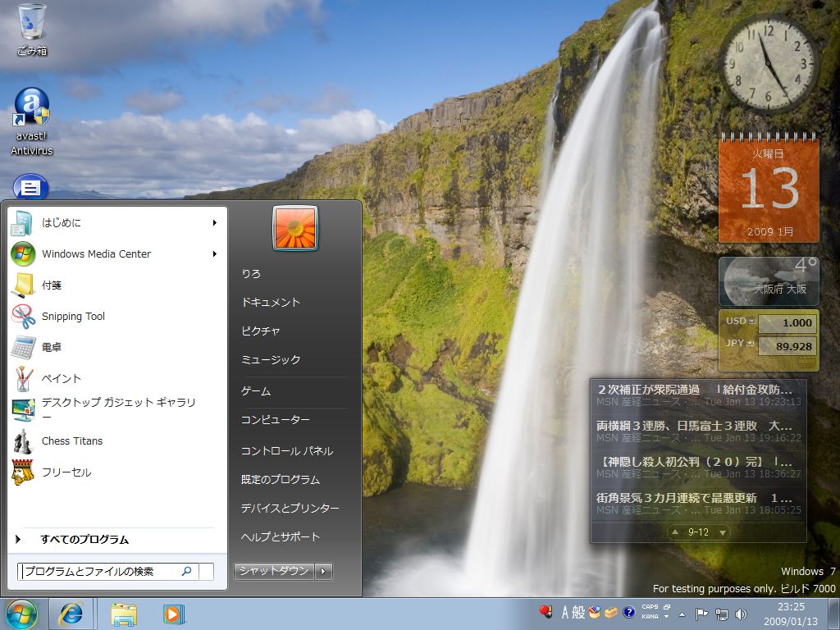
Task: Open the Snipping Tool from Start menu
Action: (x=72, y=317)
